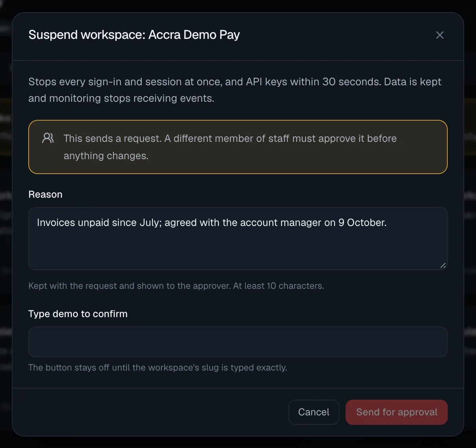This screenshot has height=448, width=476.
Task: Click Send for approval button
Action: tap(397, 412)
